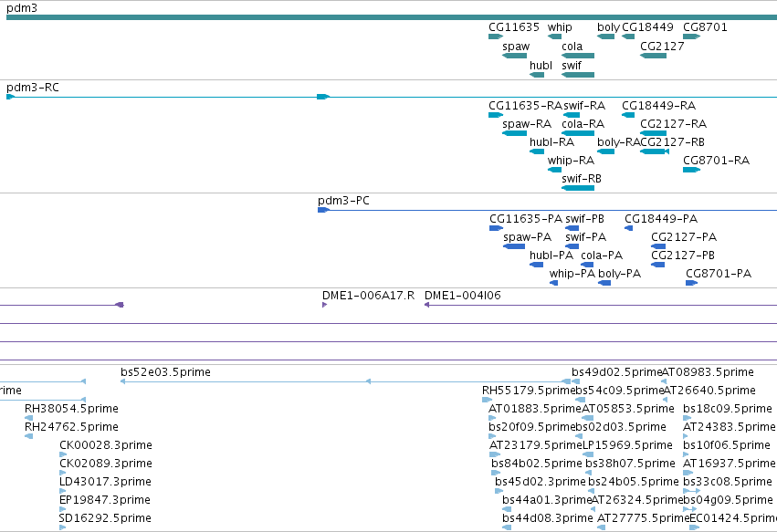
Task: Select the hubl-RA transcript glyph
Action: tap(537, 151)
